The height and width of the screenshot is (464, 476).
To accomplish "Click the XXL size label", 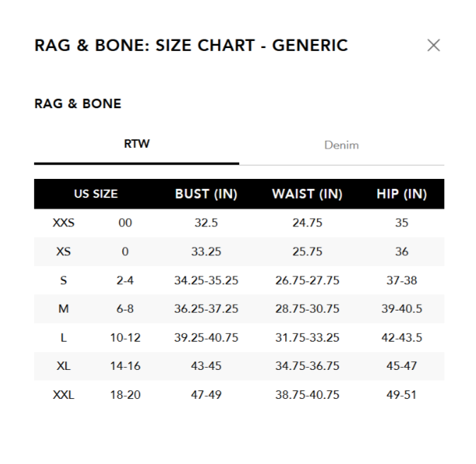I will [64, 395].
